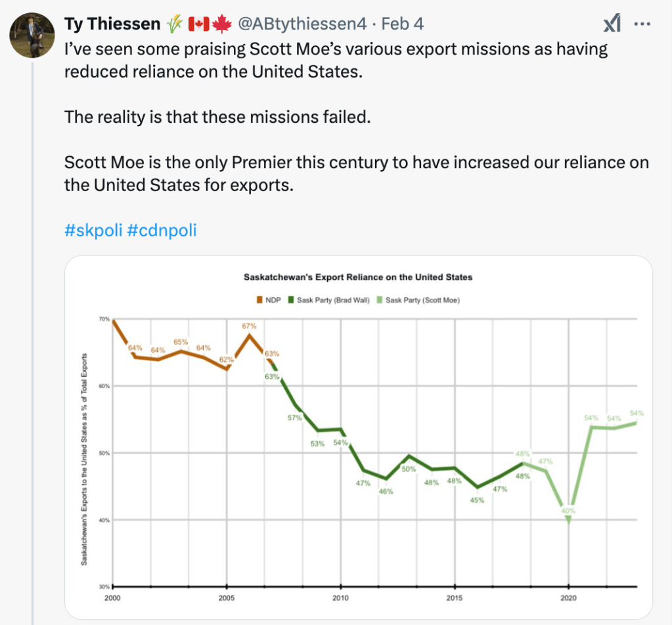672x625 pixels.
Task: Click the Ty Thiessen display name
Action: pyautogui.click(x=112, y=24)
